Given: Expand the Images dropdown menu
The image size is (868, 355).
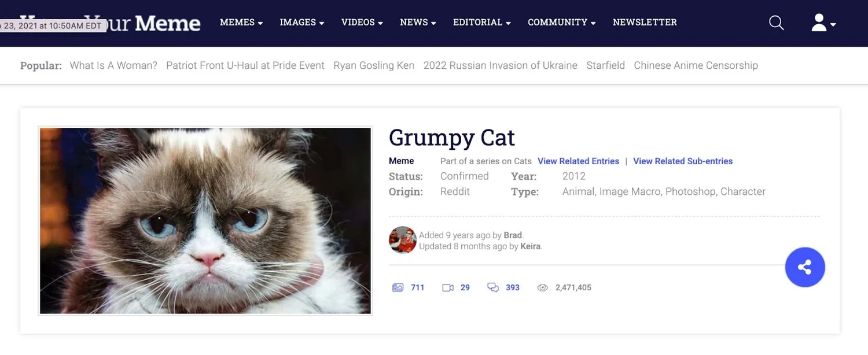Looking at the screenshot, I should click(301, 23).
